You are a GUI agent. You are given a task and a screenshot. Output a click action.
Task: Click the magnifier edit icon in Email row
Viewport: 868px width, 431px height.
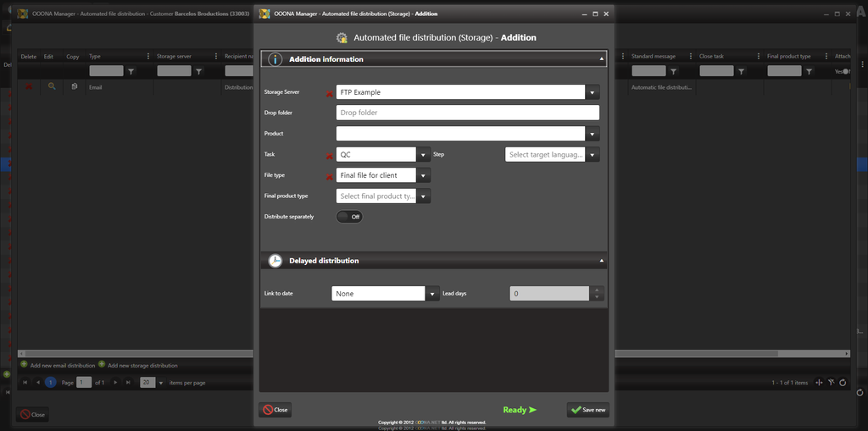(52, 86)
